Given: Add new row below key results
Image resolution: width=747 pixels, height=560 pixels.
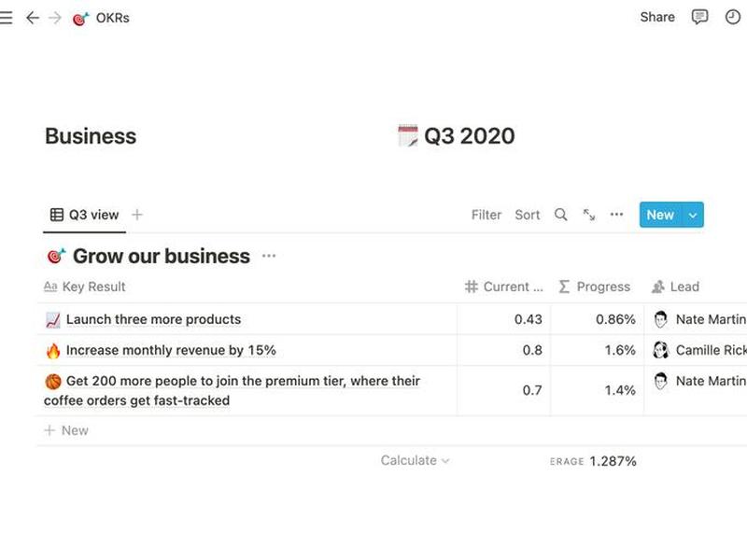Looking at the screenshot, I should [66, 430].
